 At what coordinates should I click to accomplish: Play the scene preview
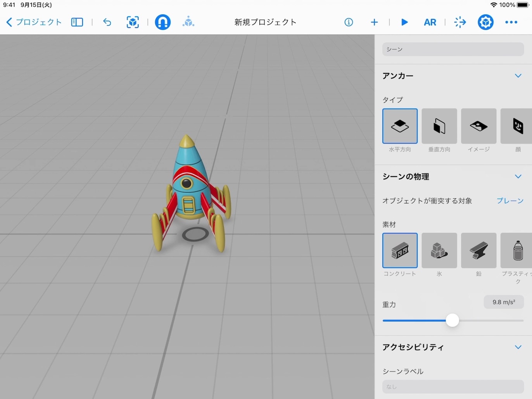point(404,22)
